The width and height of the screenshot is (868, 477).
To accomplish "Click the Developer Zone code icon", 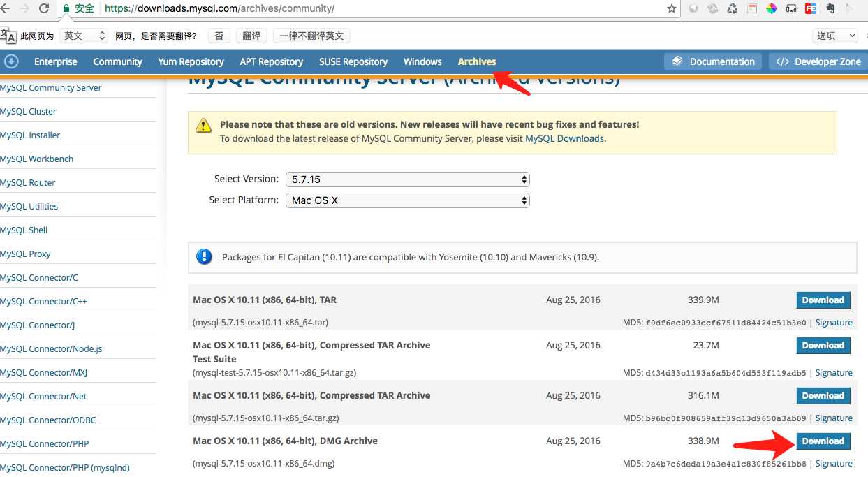I will [x=782, y=61].
